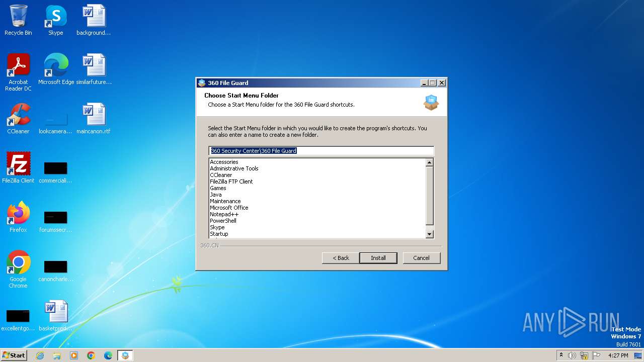Select Skype in the folder list
The width and height of the screenshot is (644, 362).
click(x=217, y=227)
